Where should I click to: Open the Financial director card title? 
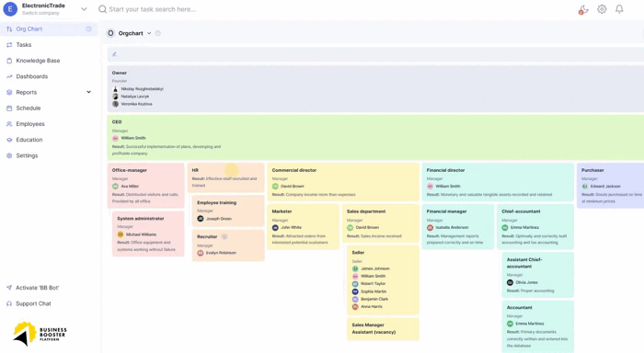445,170
